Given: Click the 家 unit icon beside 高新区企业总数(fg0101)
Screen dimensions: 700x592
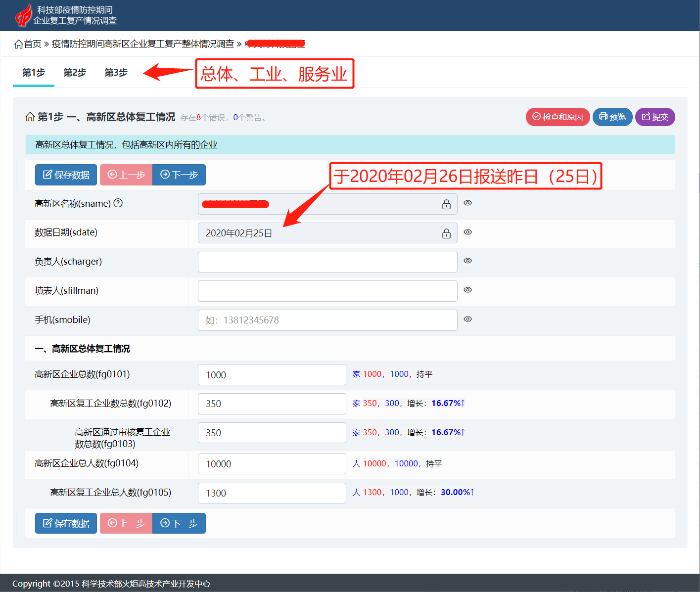Looking at the screenshot, I should pyautogui.click(x=356, y=374).
